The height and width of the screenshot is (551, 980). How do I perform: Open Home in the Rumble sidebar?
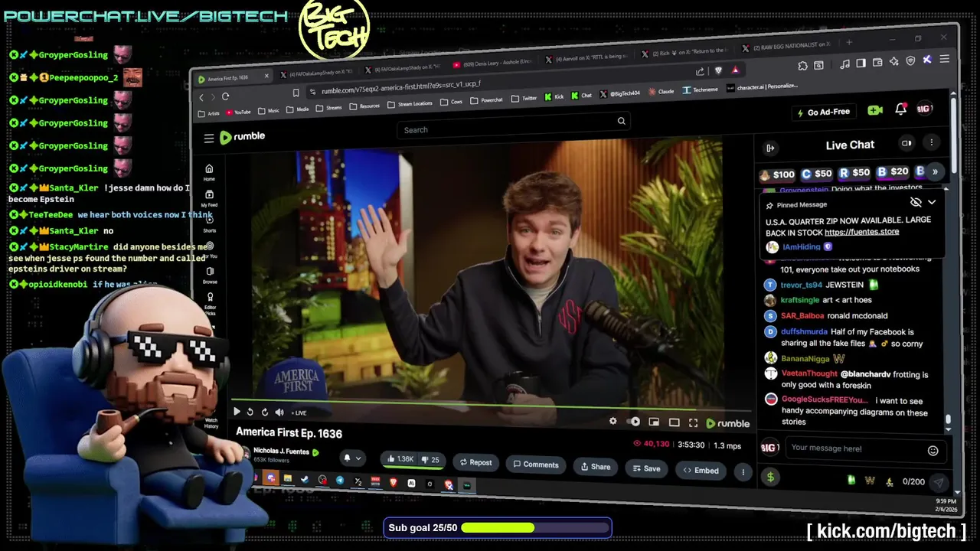[209, 172]
